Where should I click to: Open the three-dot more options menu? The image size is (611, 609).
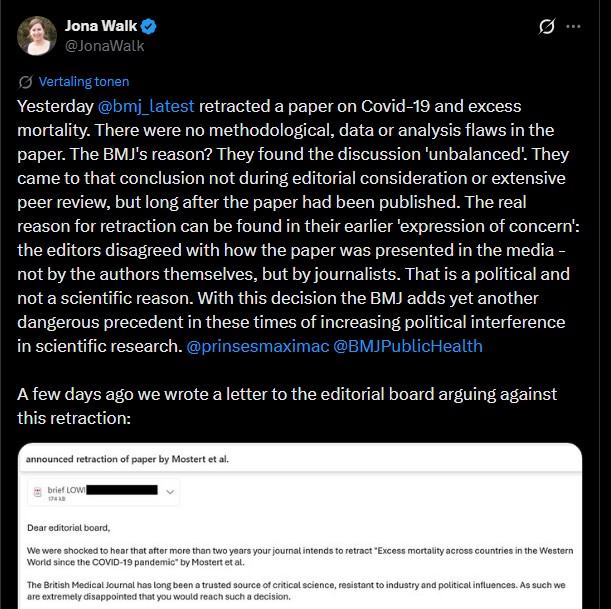(x=573, y=26)
